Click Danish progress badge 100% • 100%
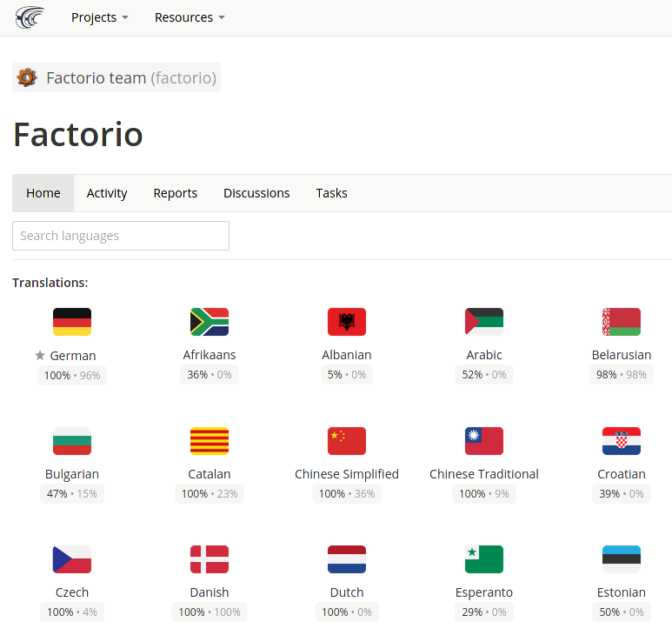This screenshot has height=642, width=672. [210, 612]
